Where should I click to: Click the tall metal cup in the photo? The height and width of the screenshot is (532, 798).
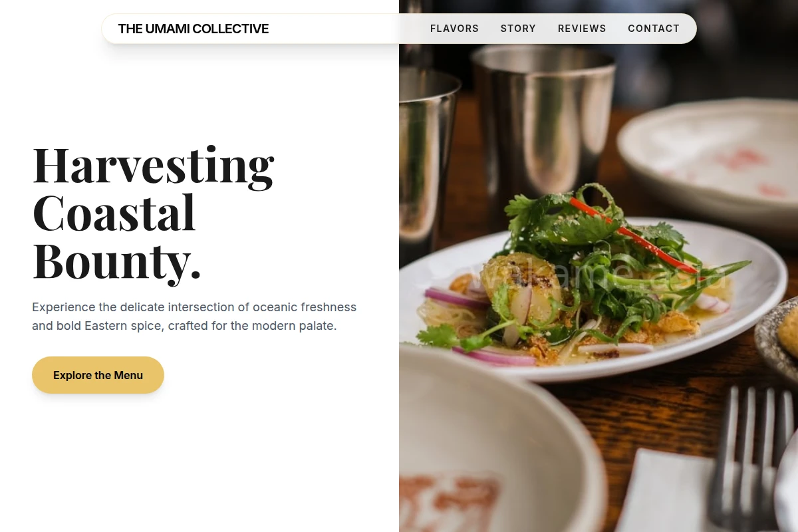click(543, 126)
